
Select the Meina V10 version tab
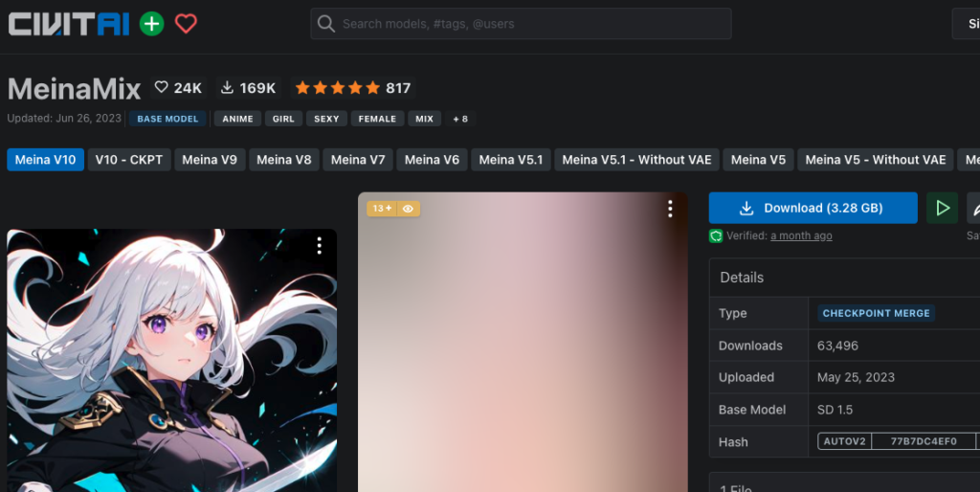pyautogui.click(x=46, y=160)
